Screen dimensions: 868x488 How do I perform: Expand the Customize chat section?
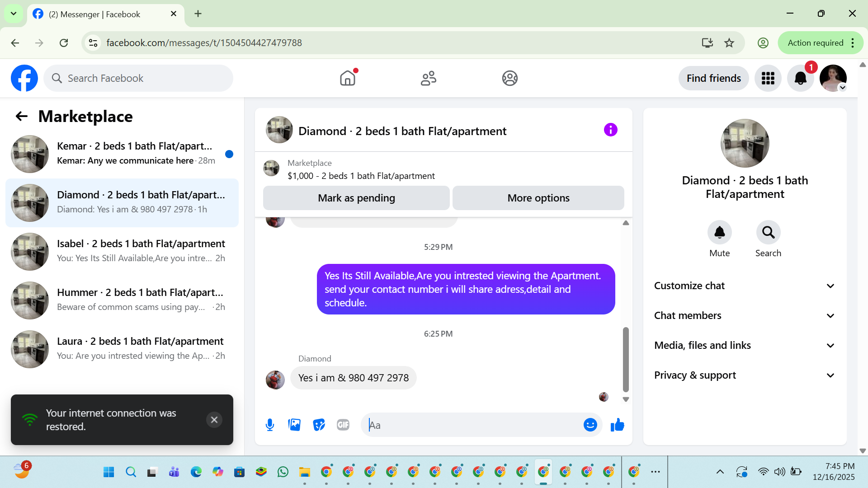(745, 286)
